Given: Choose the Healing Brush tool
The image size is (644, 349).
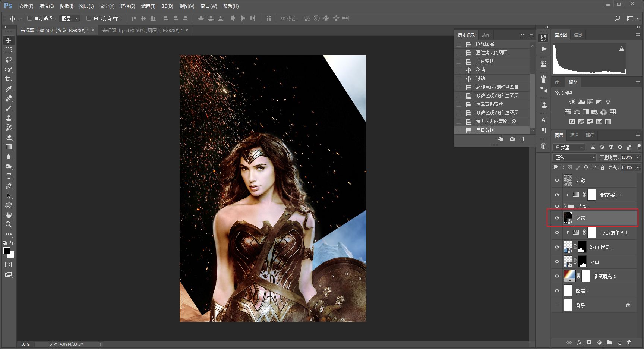Looking at the screenshot, I should coord(9,98).
